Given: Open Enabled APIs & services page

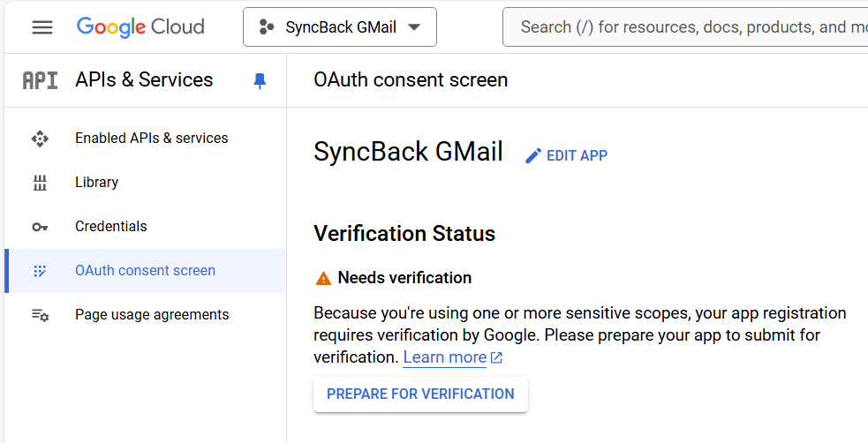Looking at the screenshot, I should click(145, 139).
